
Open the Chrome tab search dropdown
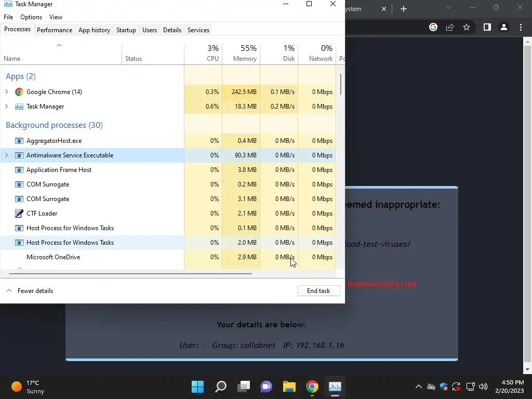click(448, 7)
